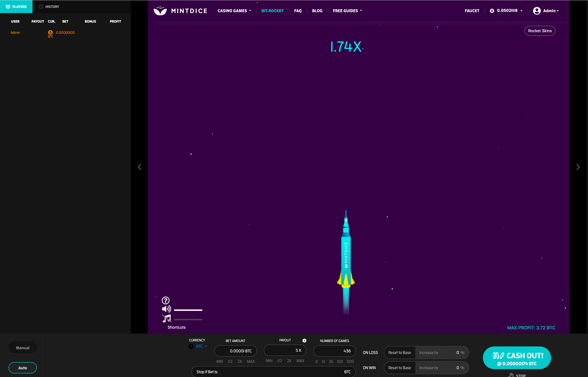Screen dimensions: 588x377
Task: Go to Bit.Rocket menu item
Action: (x=272, y=11)
